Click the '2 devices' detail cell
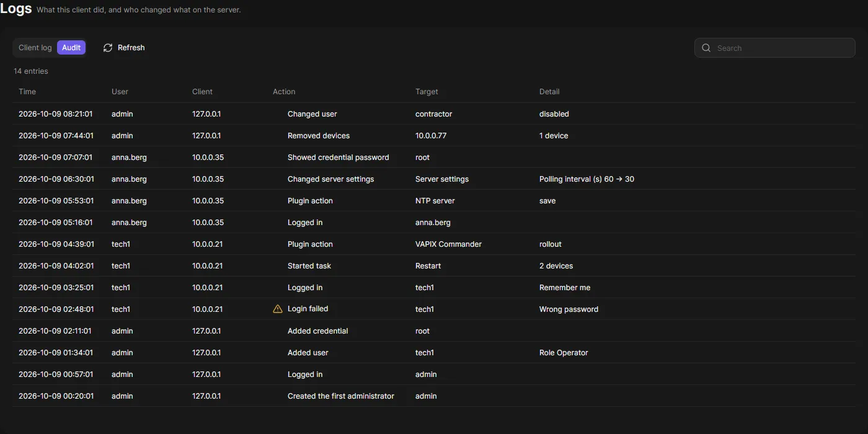868x434 pixels. 556,266
